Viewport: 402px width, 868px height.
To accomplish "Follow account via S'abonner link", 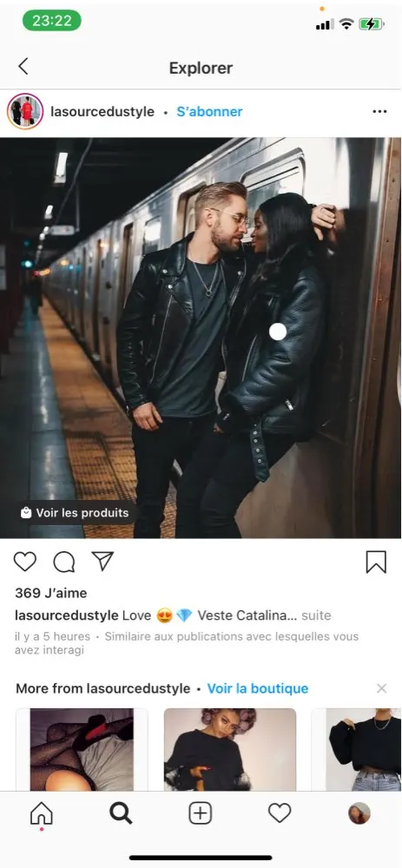I will pos(209,112).
